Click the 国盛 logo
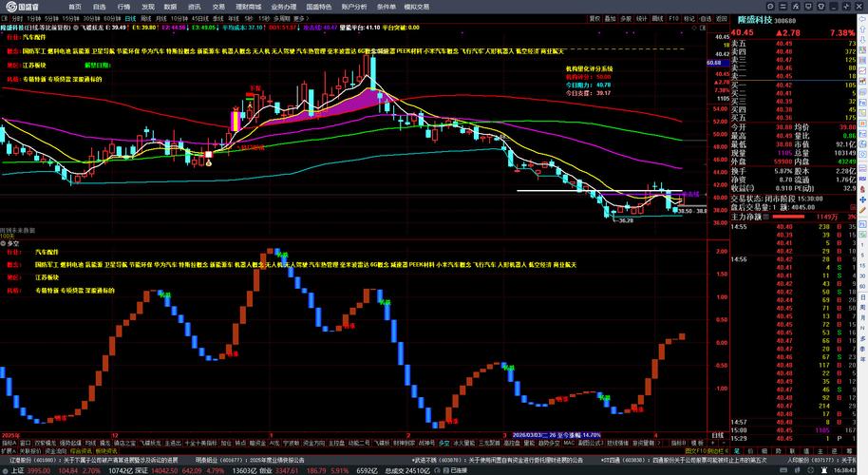The width and height of the screenshot is (868, 475). 23,7
